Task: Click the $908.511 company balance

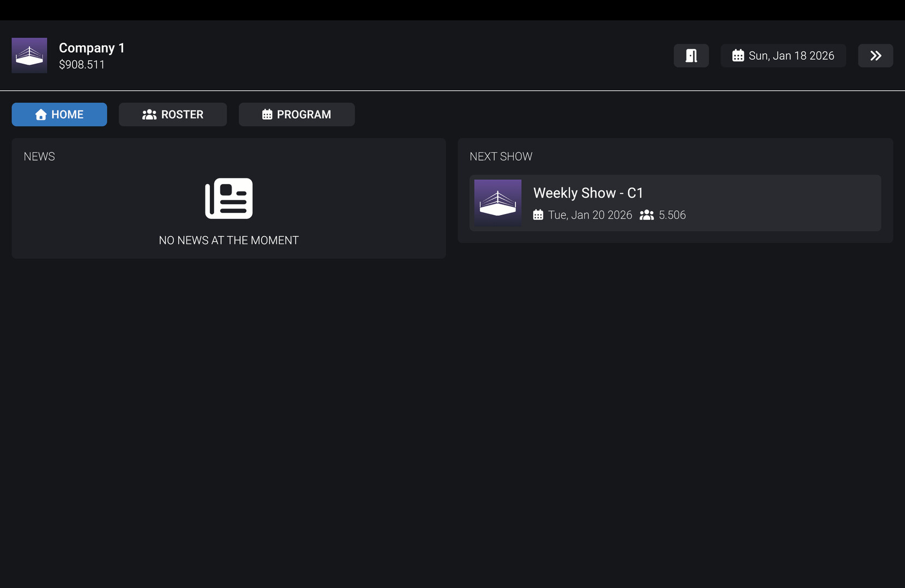Action: tap(82, 65)
